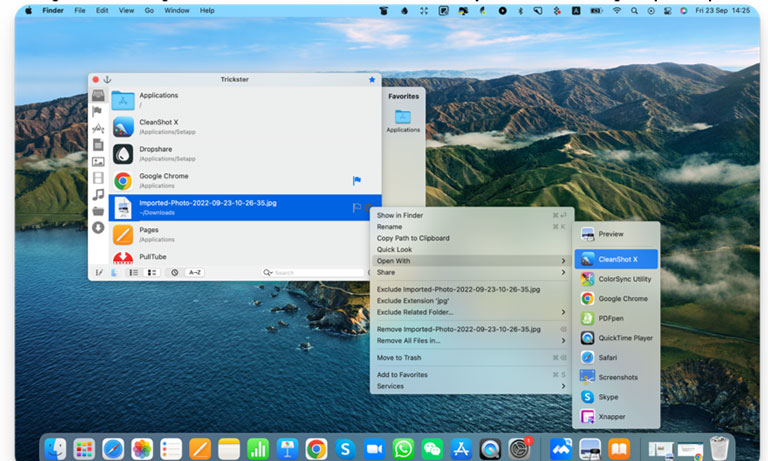Open Photos from the Dock
The height and width of the screenshot is (461, 768).
pos(142,448)
